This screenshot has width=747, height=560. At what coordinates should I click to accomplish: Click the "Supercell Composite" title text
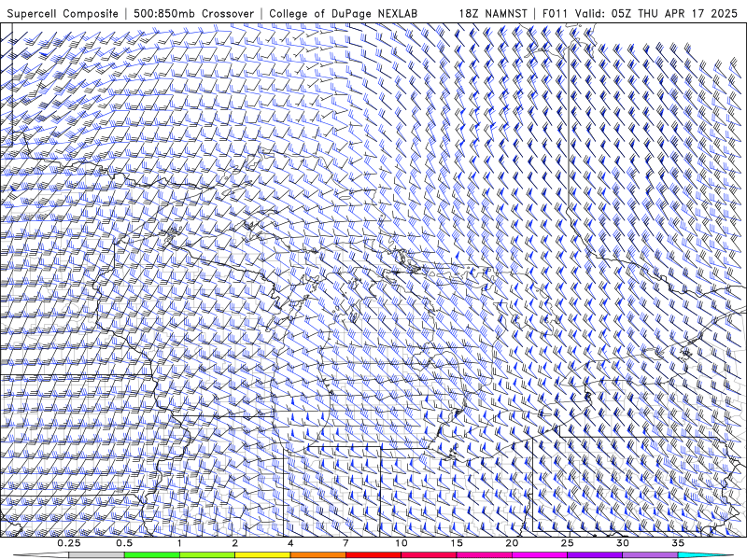coord(63,13)
